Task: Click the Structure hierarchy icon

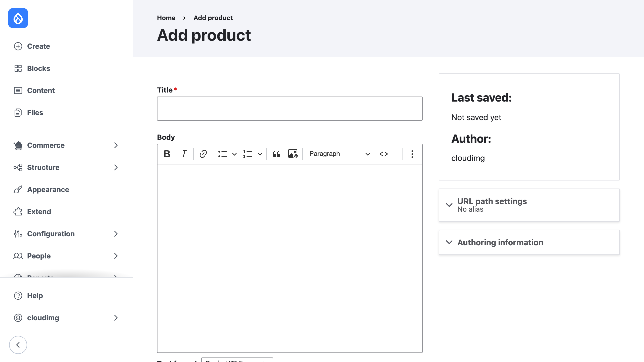Action: pyautogui.click(x=18, y=167)
